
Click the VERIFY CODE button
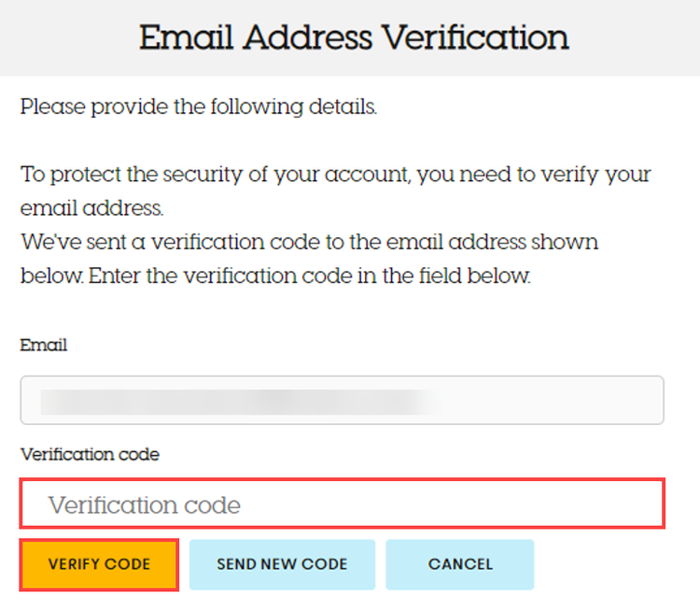[99, 564]
